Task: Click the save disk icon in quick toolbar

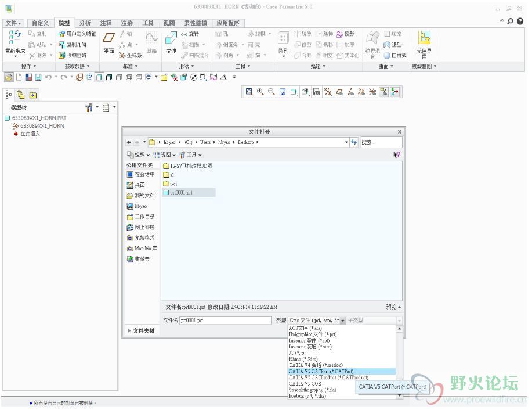Action: point(38,77)
